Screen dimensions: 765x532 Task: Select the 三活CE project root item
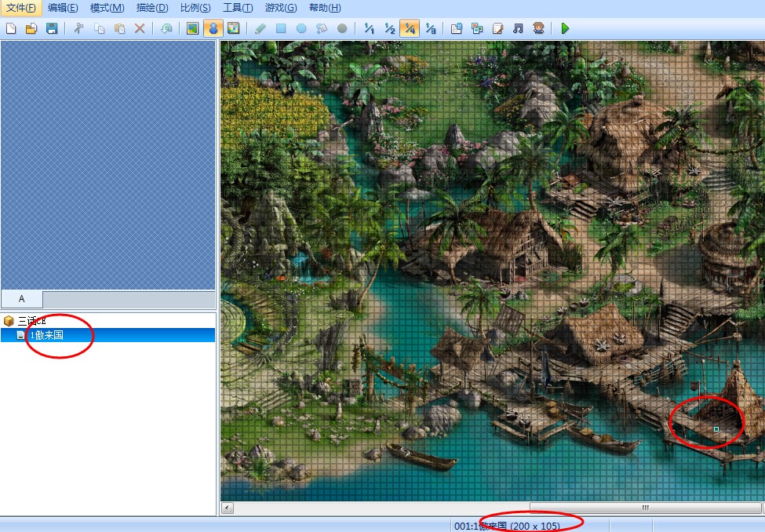(x=32, y=321)
